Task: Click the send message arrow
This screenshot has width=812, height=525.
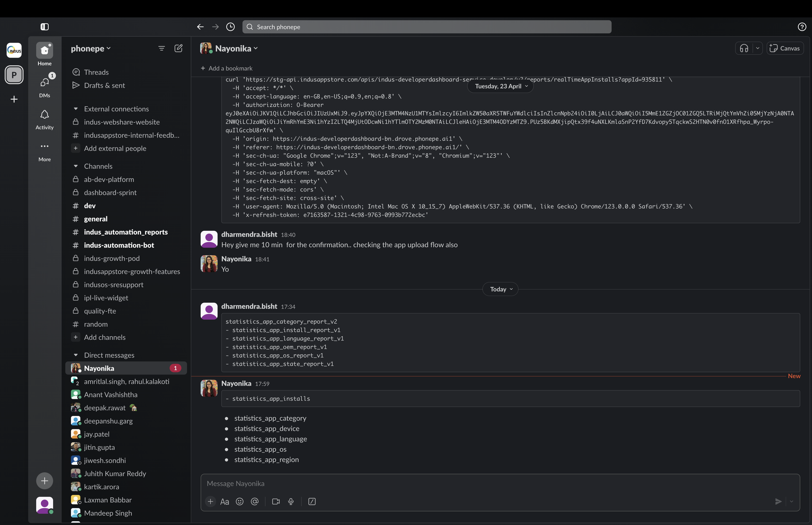Action: [778, 501]
